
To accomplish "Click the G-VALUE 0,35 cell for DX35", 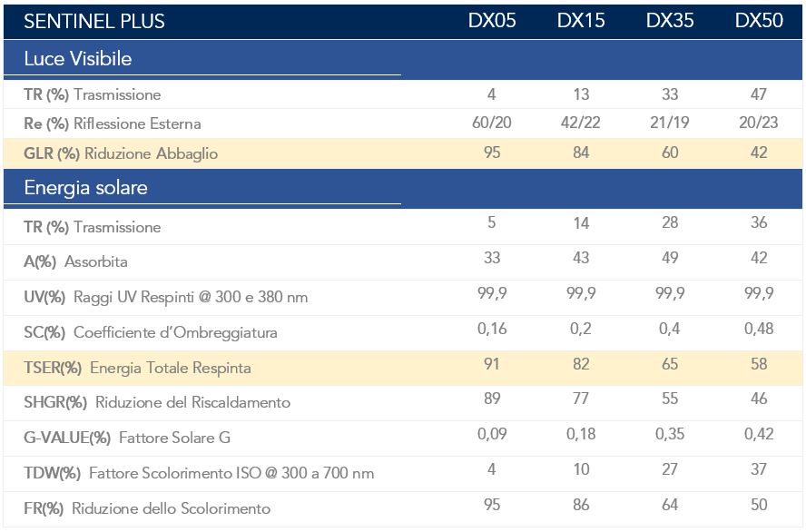I will pyautogui.click(x=670, y=435).
